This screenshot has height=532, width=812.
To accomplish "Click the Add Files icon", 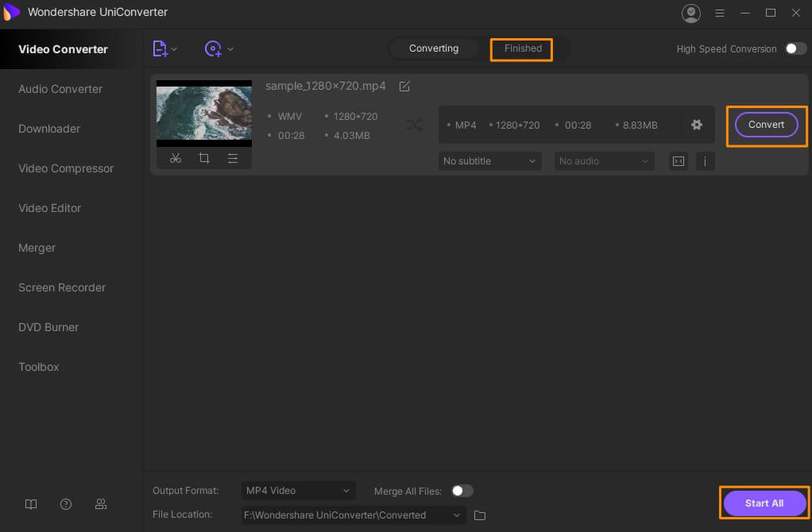I will coord(160,48).
